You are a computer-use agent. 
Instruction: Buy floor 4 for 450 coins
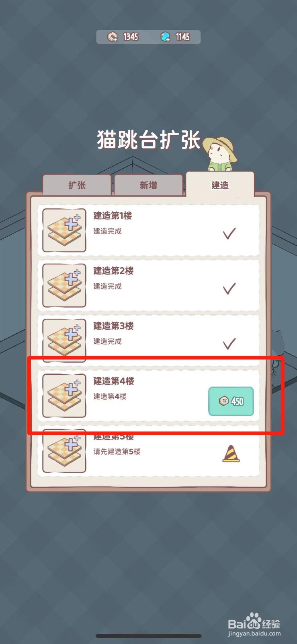tap(231, 401)
